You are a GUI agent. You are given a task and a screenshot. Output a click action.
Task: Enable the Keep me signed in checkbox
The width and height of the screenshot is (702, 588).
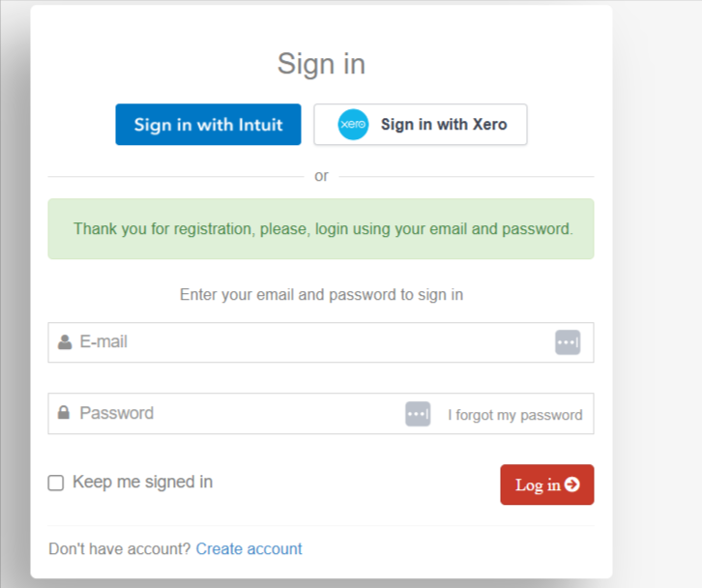point(56,483)
